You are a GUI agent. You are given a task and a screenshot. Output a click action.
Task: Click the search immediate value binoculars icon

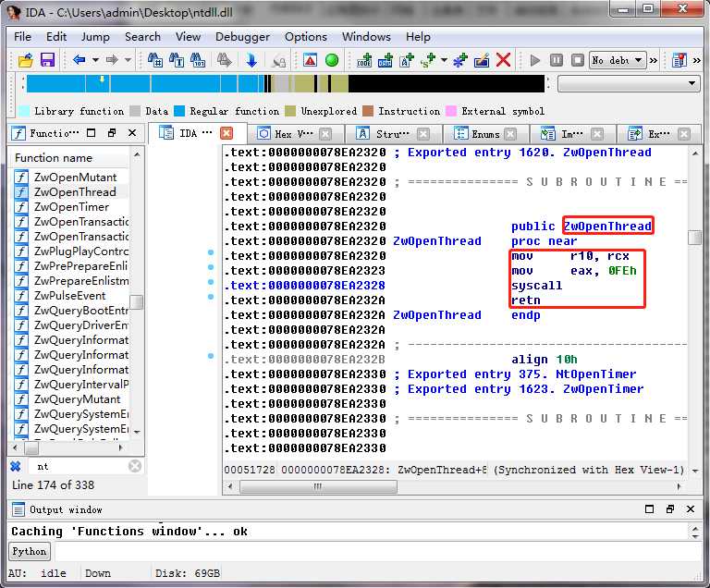[x=155, y=60]
